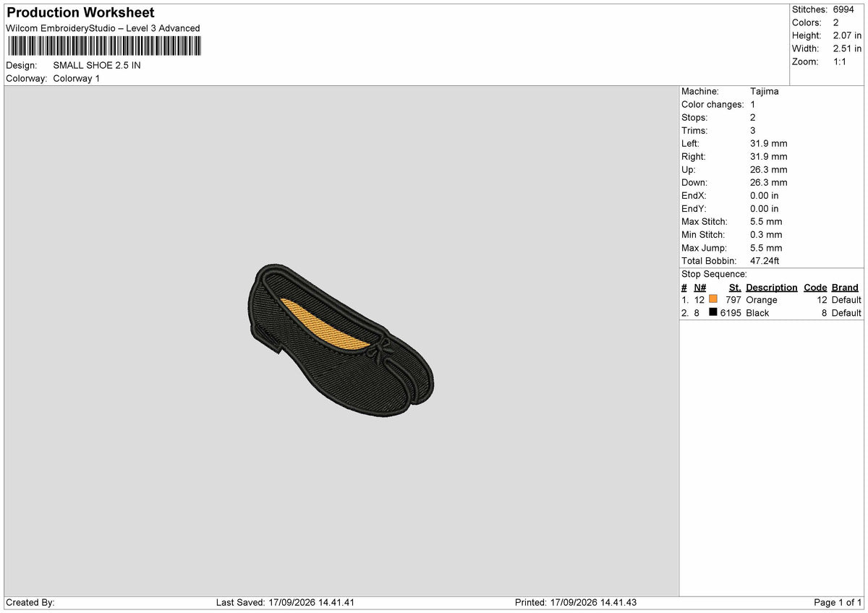Click the N# column header
This screenshot has height=613, width=868.
pyautogui.click(x=700, y=287)
